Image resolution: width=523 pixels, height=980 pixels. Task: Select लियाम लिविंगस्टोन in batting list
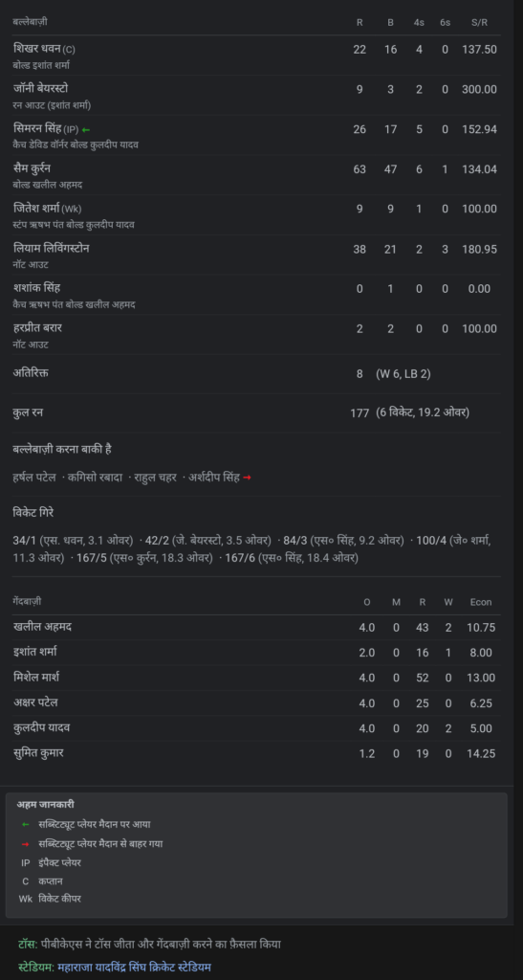52,249
